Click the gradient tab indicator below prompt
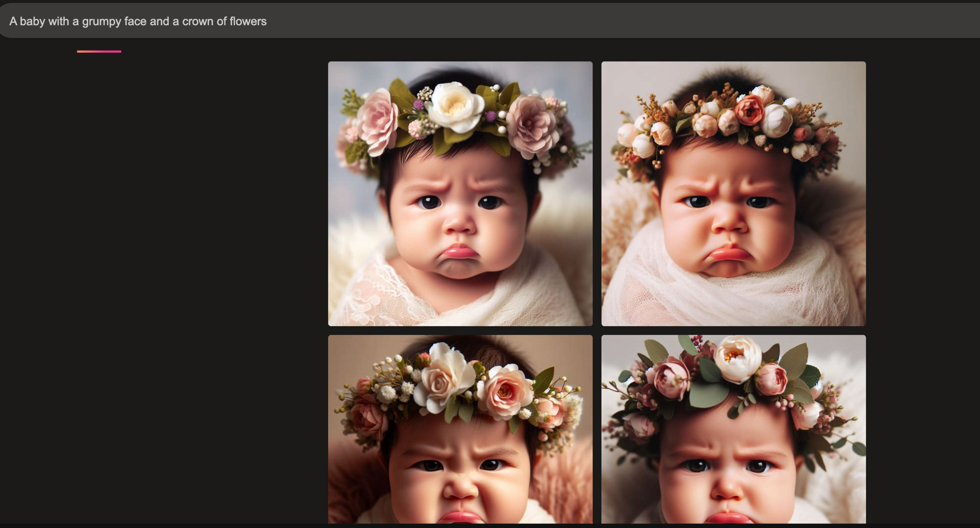The width and height of the screenshot is (980, 528). click(99, 51)
